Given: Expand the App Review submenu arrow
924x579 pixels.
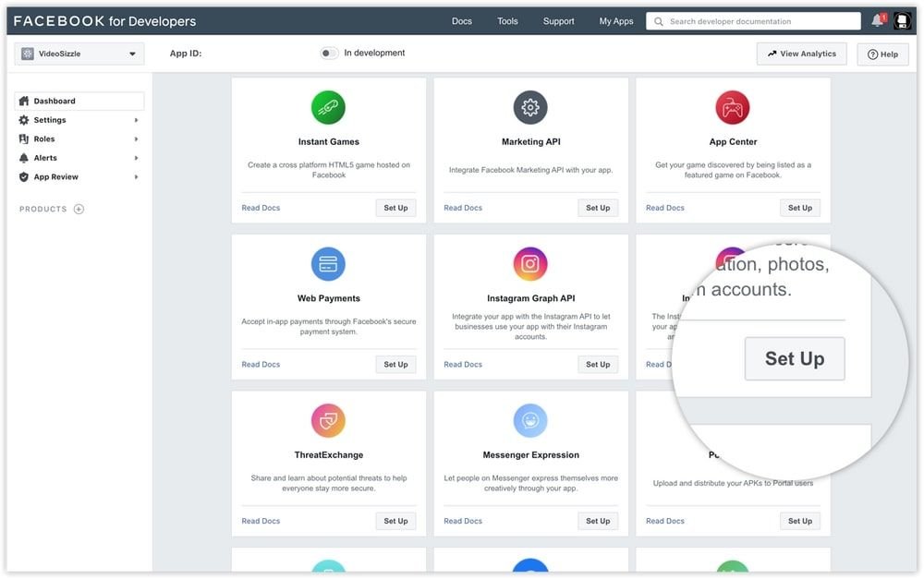Looking at the screenshot, I should (136, 176).
